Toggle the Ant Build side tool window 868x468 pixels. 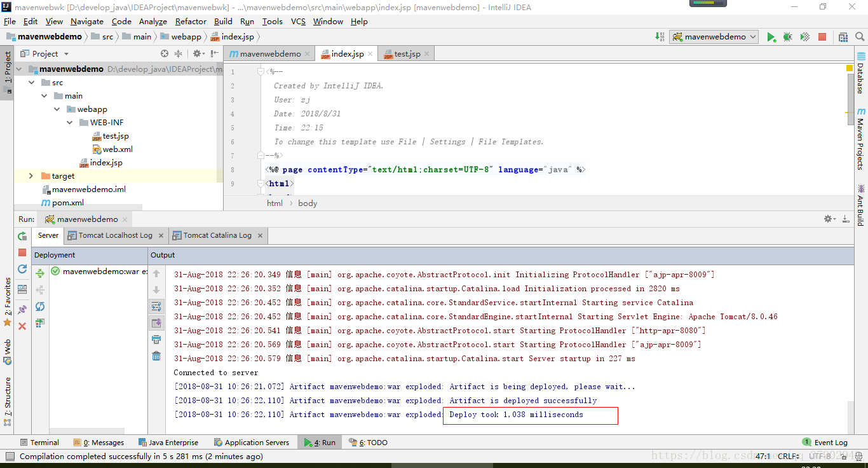860,204
